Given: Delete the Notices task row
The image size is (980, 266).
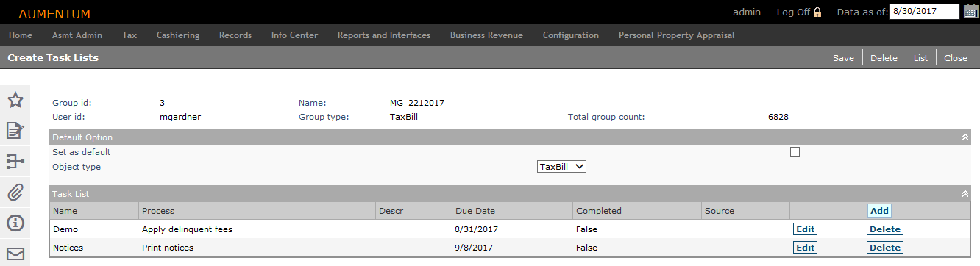Looking at the screenshot, I should point(885,248).
